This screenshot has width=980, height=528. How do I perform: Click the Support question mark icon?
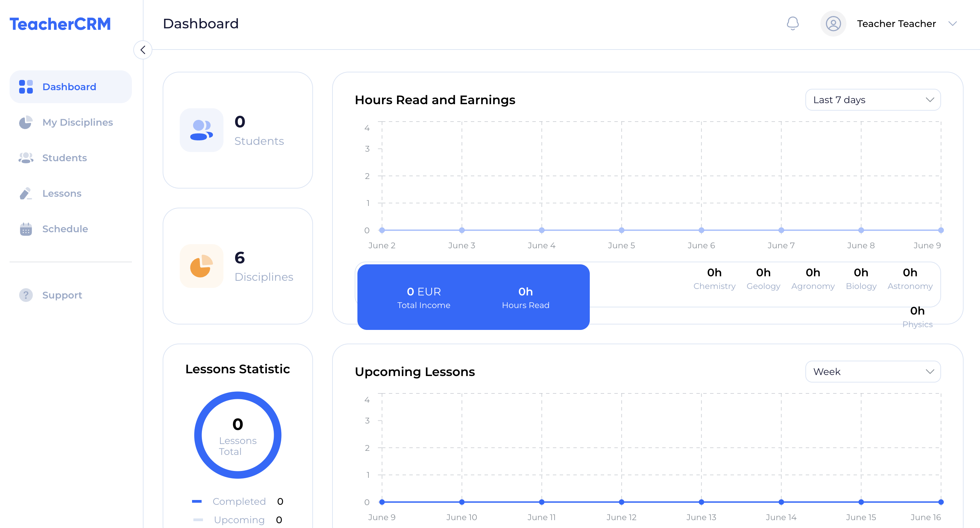tap(26, 295)
